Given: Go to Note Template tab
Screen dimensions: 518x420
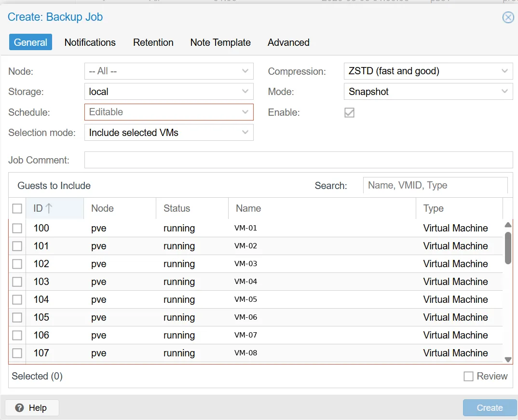Looking at the screenshot, I should tap(220, 42).
